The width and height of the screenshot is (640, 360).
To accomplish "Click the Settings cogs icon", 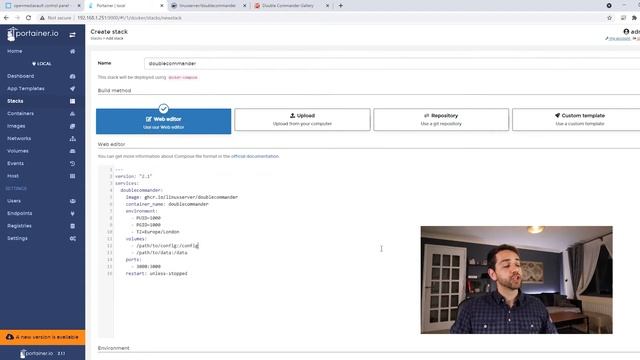I will tap(72, 238).
